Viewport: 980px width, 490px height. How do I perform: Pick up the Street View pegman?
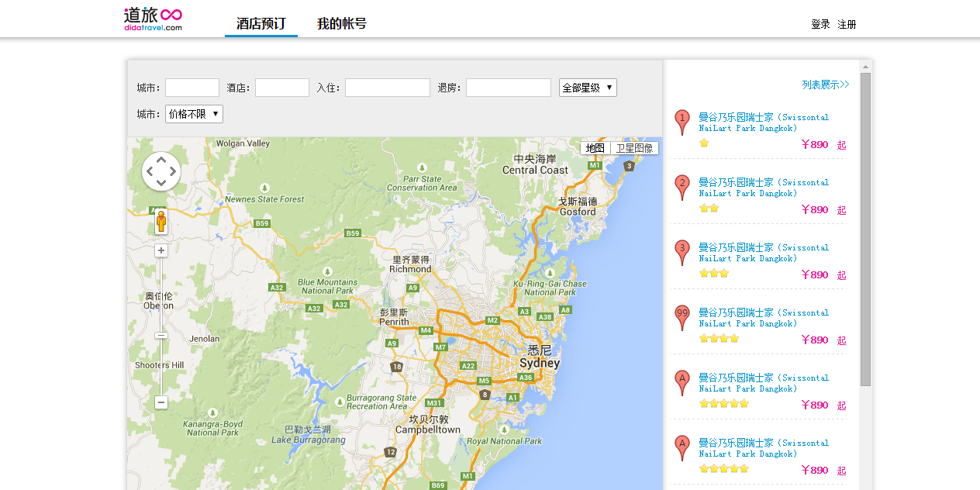(x=161, y=223)
